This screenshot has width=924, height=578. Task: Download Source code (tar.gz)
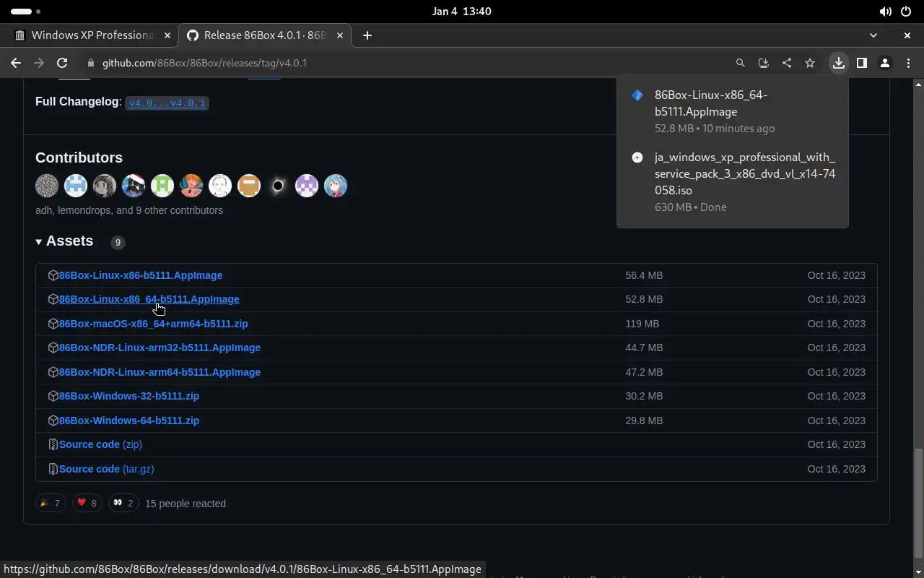106,469
